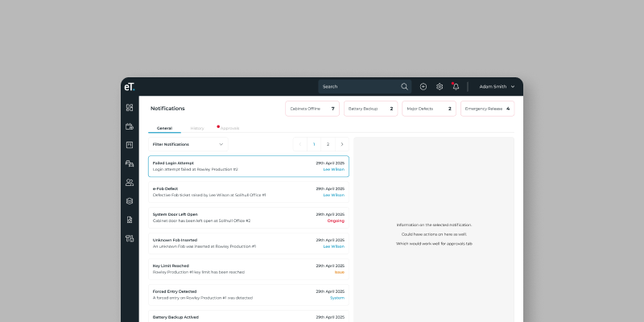Click 'Rowley Production #1 key limit has been reached'
This screenshot has width=644, height=322.
pyautogui.click(x=198, y=272)
